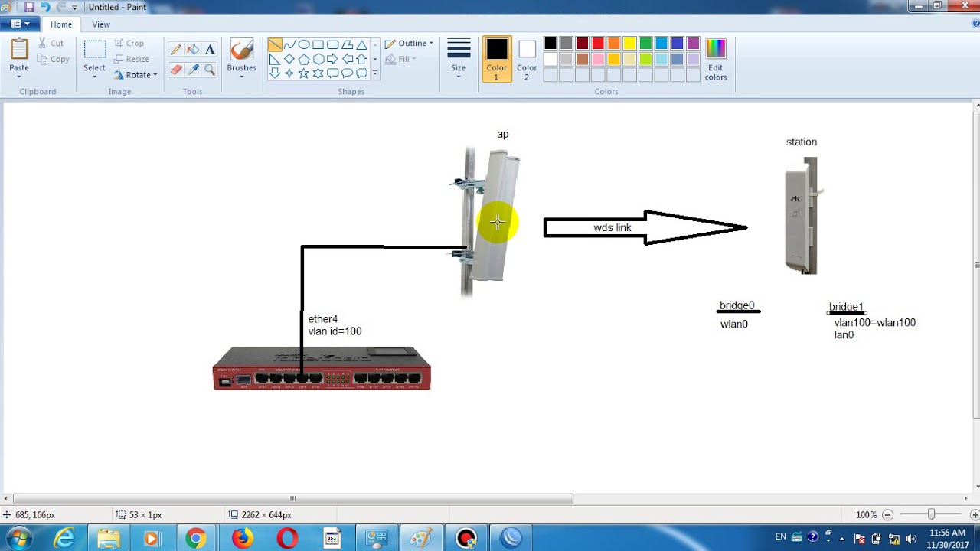Image resolution: width=980 pixels, height=551 pixels.
Task: Click the Copy command
Action: [x=53, y=59]
